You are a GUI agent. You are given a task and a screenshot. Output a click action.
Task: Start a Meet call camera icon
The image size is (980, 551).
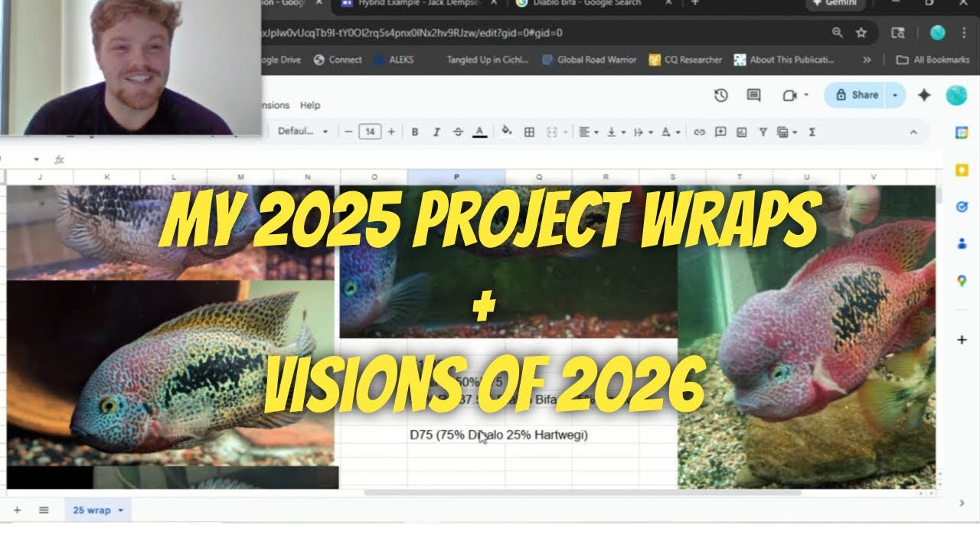790,95
